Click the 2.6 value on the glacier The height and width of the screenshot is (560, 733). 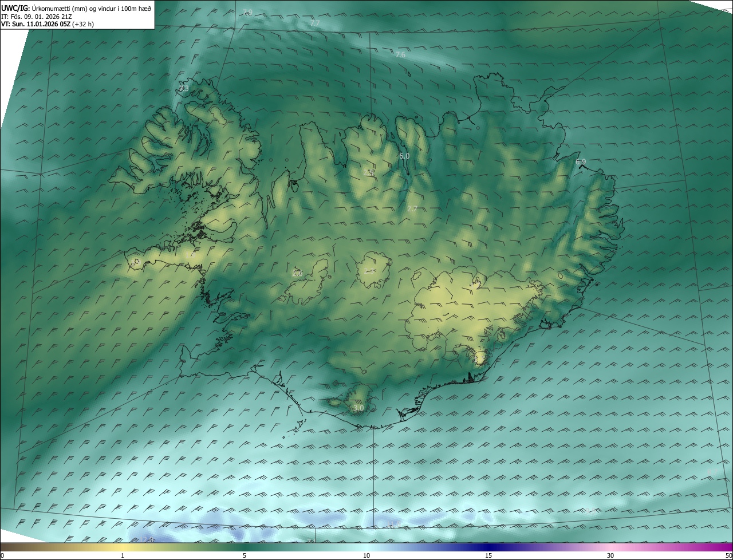[297, 273]
